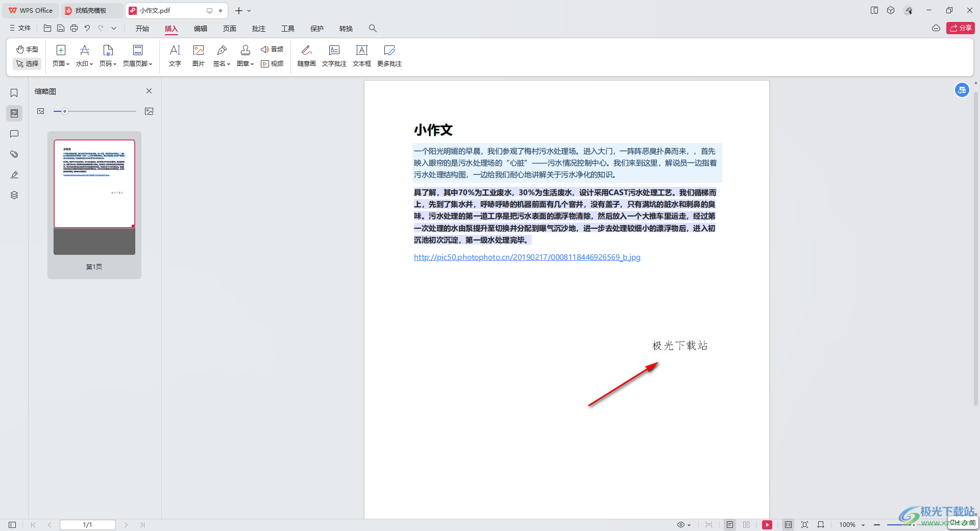Click the photophoto.cn image hyperlink
The width and height of the screenshot is (980, 531).
coord(527,257)
